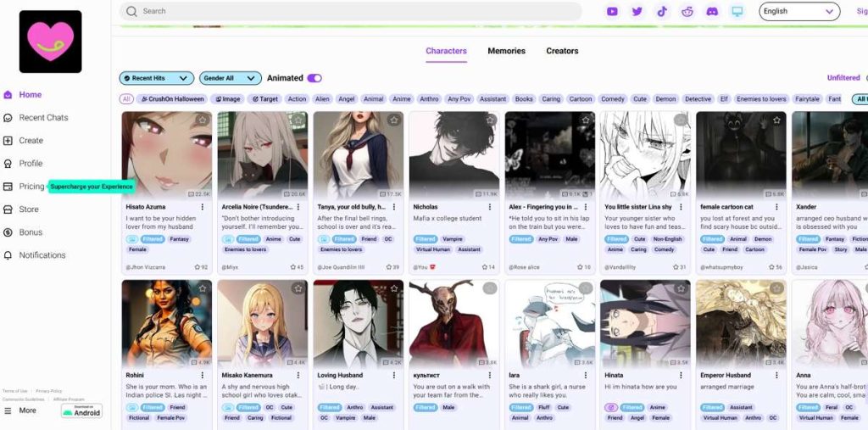Toggle the Image tag filter
Viewport: 868px width, 430px height.
click(x=227, y=99)
